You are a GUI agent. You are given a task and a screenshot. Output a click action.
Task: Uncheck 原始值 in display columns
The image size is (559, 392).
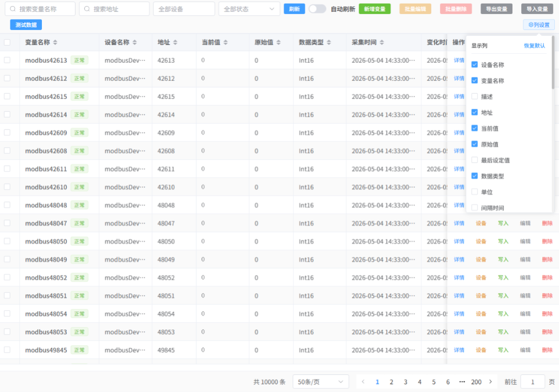[475, 144]
